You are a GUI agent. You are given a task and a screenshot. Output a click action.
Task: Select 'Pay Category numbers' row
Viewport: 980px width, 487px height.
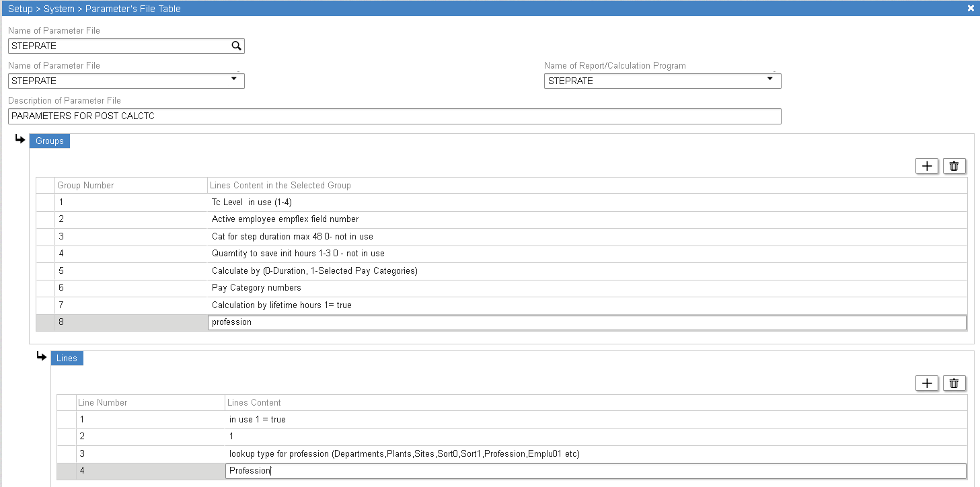502,288
